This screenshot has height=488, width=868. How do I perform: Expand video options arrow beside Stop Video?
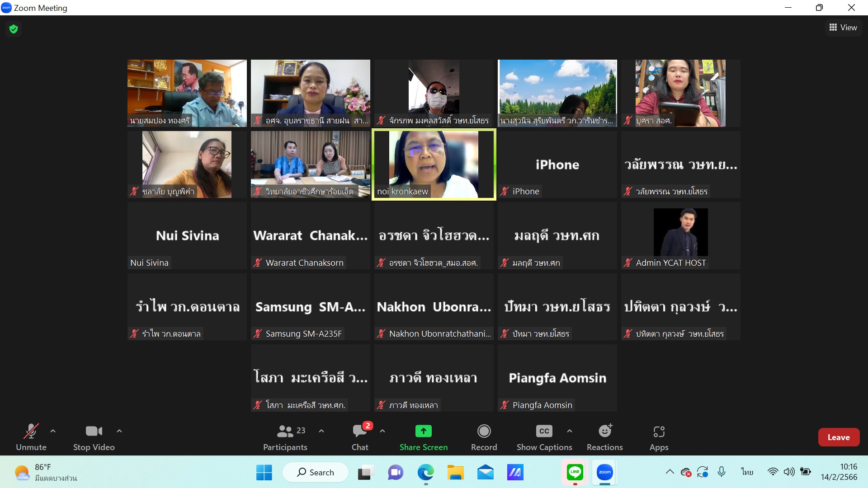119,431
